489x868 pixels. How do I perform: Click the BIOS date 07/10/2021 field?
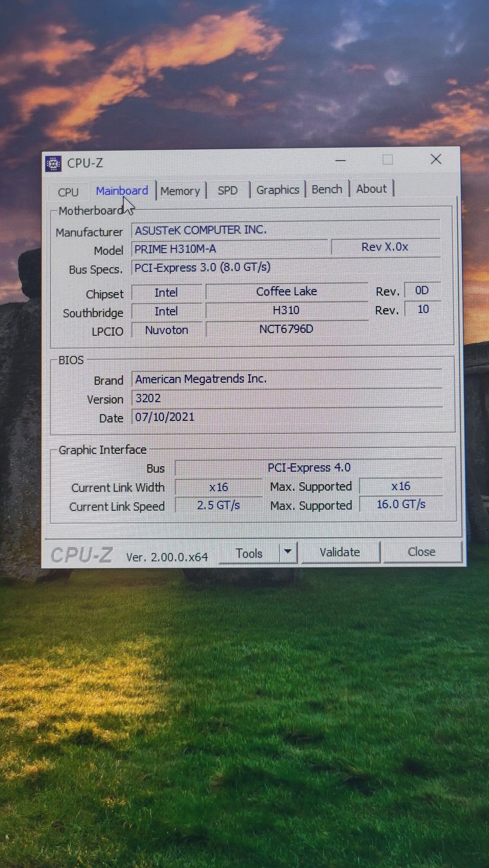287,417
